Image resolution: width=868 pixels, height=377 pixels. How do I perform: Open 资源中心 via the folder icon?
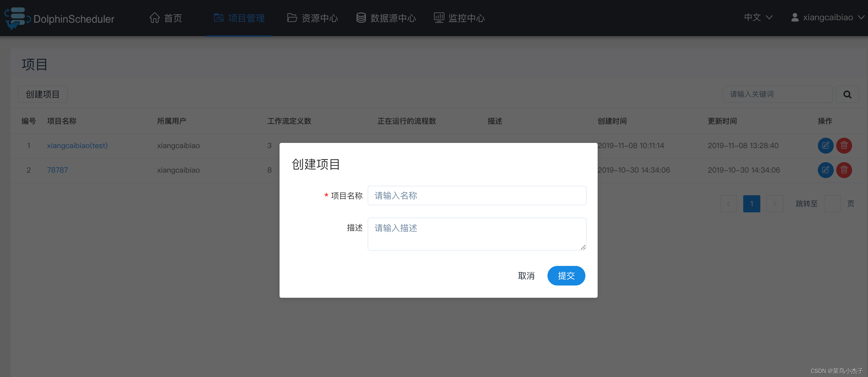pyautogui.click(x=292, y=17)
